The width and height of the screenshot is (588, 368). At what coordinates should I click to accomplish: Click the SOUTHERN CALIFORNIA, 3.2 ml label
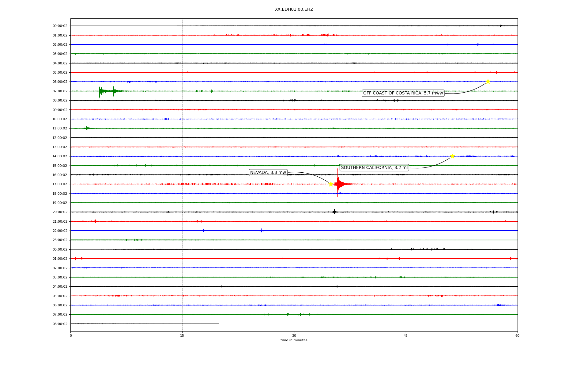[x=374, y=168]
